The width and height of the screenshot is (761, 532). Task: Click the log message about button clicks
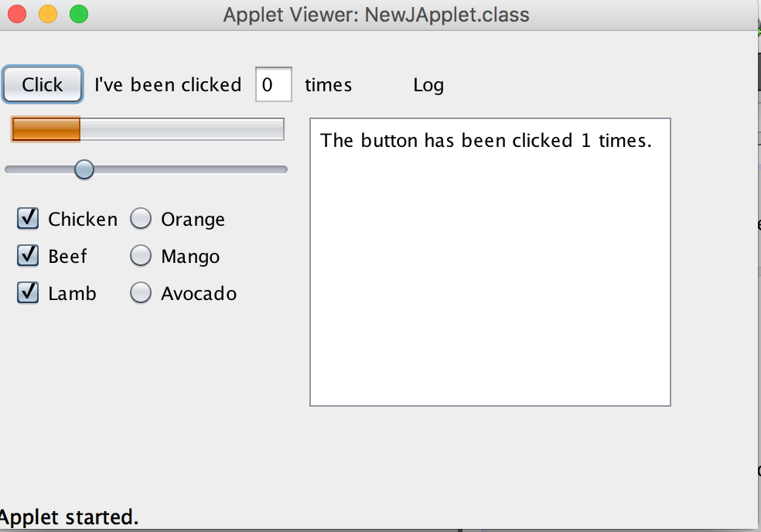pos(488,141)
